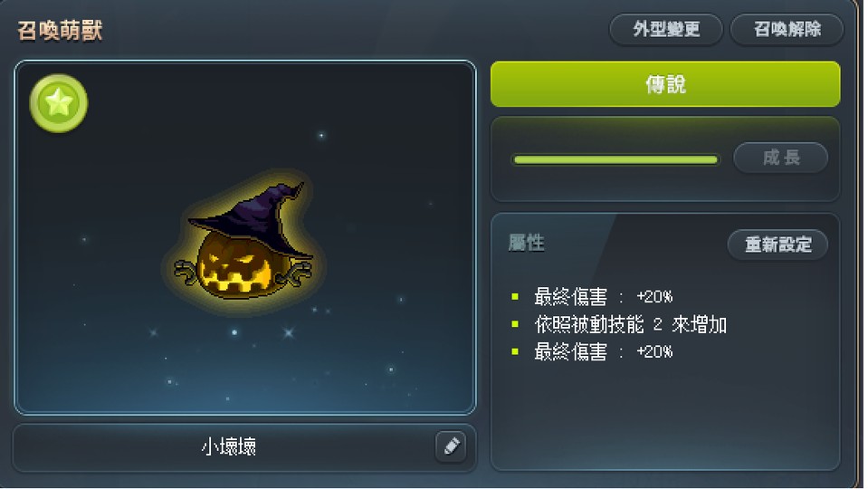This screenshot has width=868, height=489.
Task: Click 召喚解除 to dismiss summon
Action: pyautogui.click(x=787, y=29)
